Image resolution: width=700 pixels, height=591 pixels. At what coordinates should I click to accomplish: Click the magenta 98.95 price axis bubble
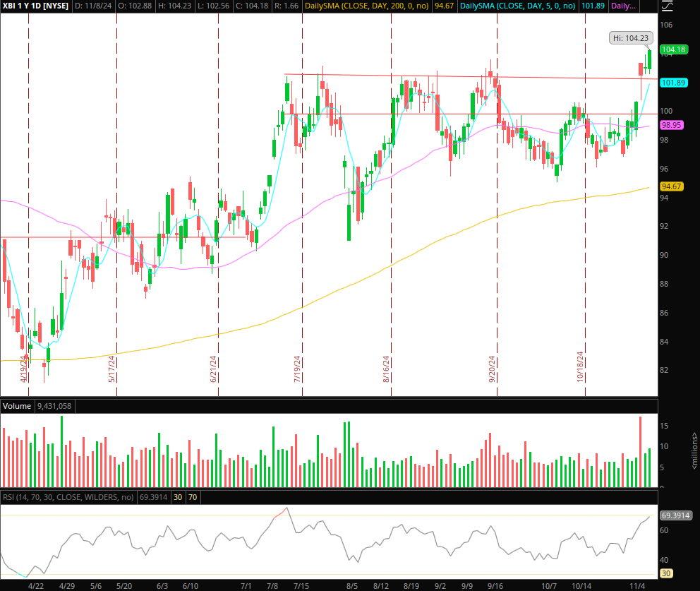[x=672, y=125]
